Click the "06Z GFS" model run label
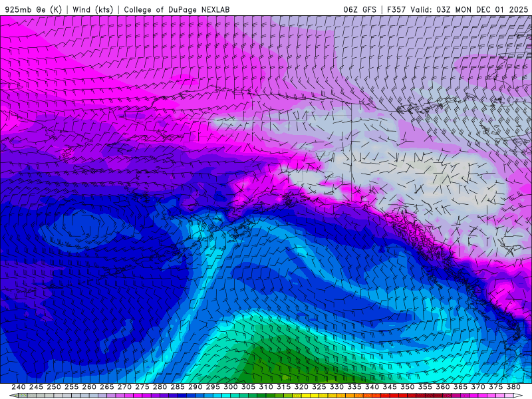 point(360,9)
